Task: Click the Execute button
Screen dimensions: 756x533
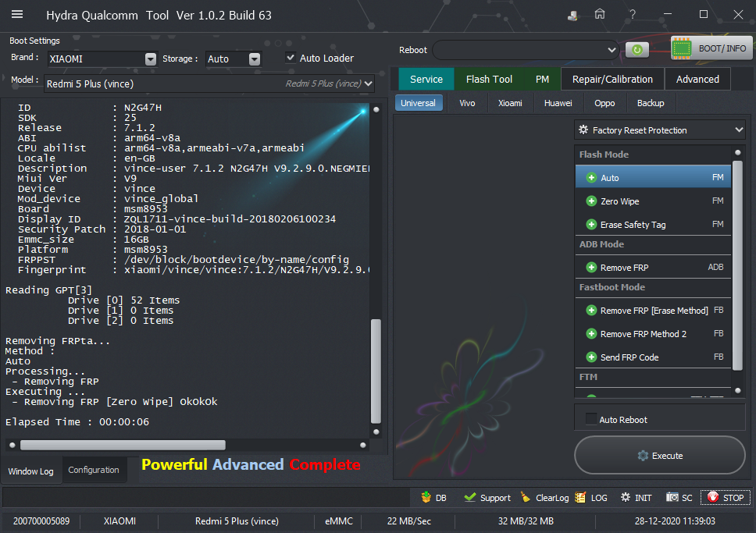Action: (x=660, y=456)
